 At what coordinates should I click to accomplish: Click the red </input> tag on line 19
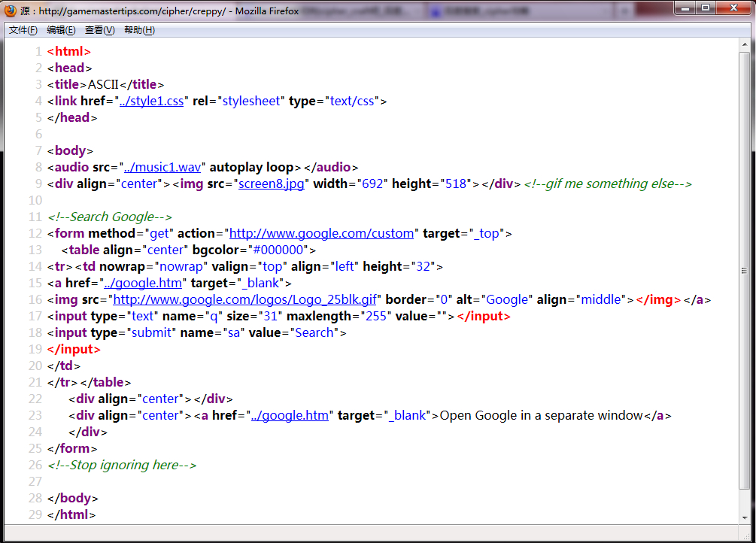tap(74, 349)
